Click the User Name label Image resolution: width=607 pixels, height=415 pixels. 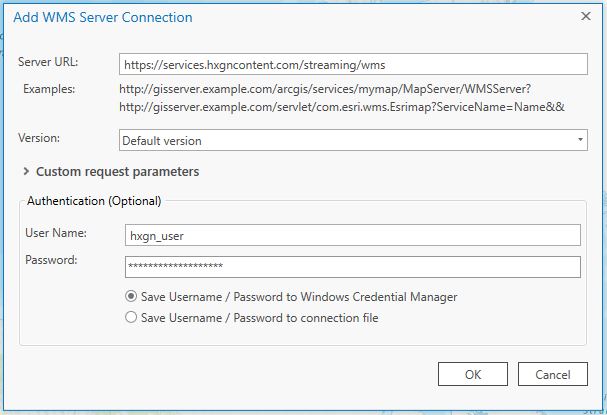pos(56,233)
